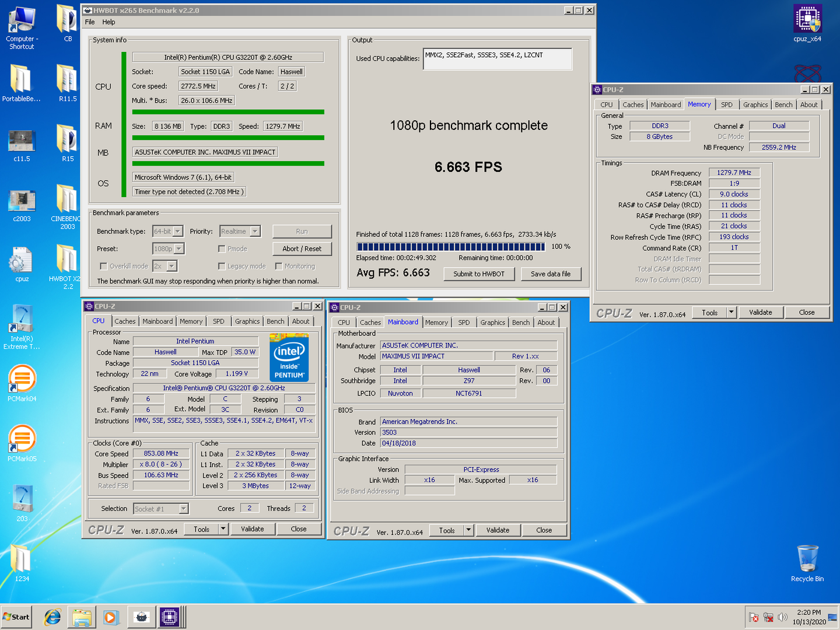The width and height of the screenshot is (840, 630).
Task: Toggle the Legacy mode checkbox
Action: [222, 266]
